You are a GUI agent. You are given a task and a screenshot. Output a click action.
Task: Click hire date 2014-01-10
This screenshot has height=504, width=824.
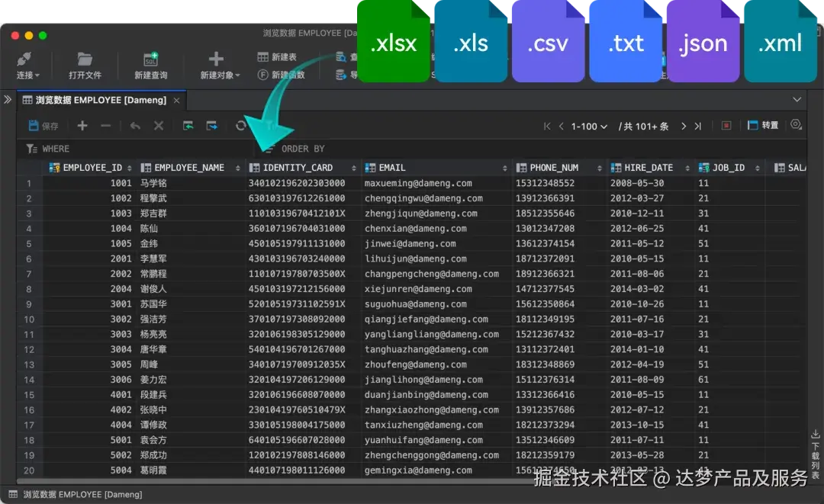tap(637, 350)
